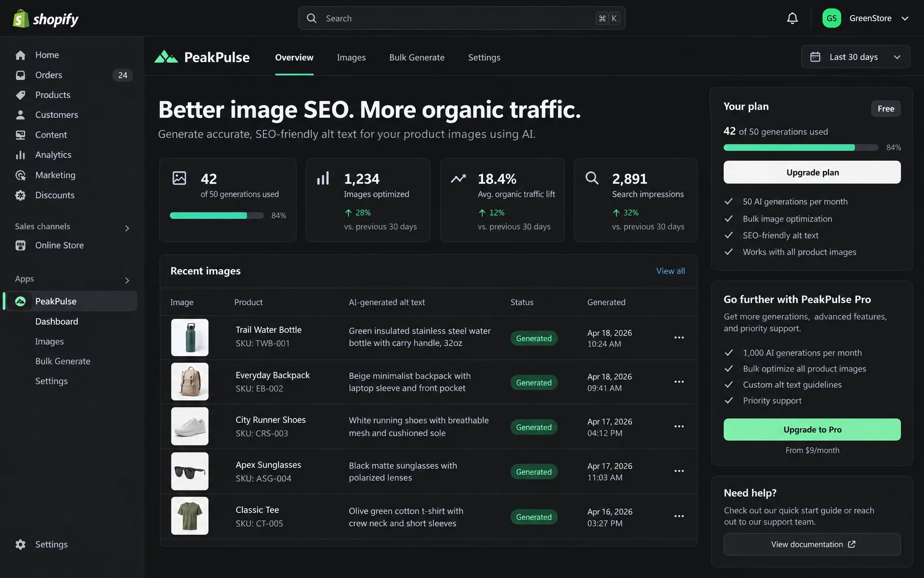Click the Online Store icon
The height and width of the screenshot is (578, 924).
pos(21,246)
